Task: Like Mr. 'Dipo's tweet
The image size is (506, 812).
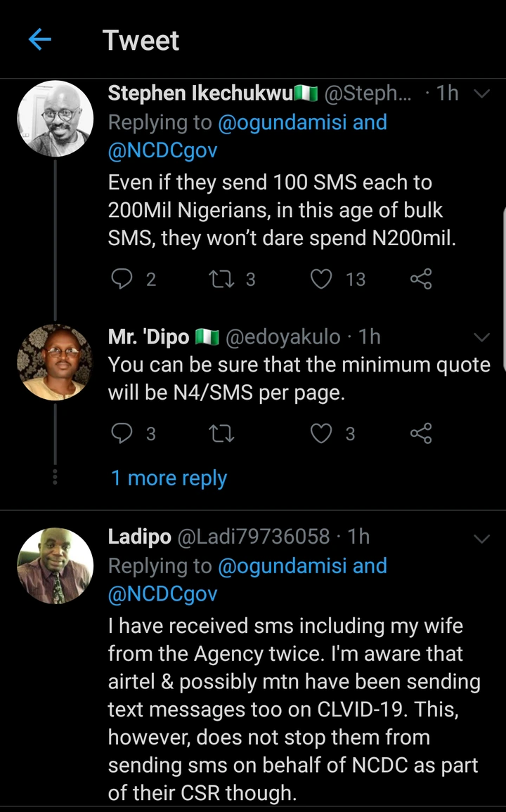Action: click(322, 433)
